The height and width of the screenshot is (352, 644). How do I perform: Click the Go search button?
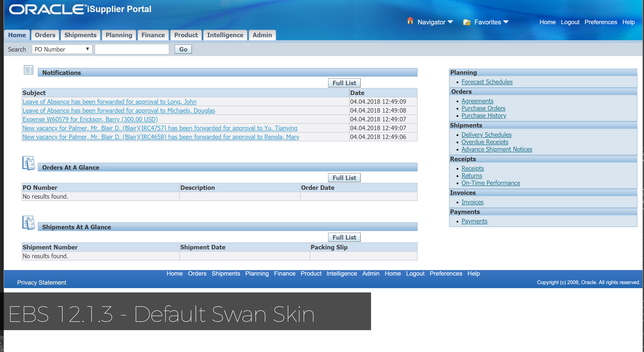[x=183, y=49]
